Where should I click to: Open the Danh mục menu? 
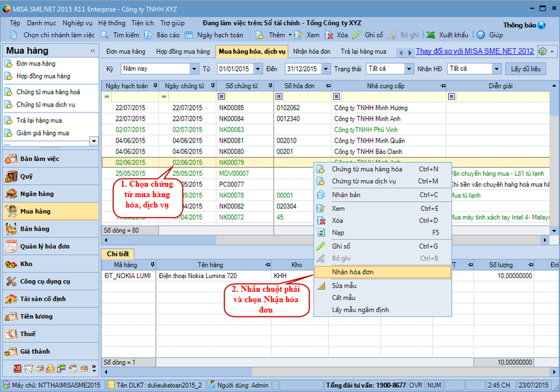[x=42, y=23]
